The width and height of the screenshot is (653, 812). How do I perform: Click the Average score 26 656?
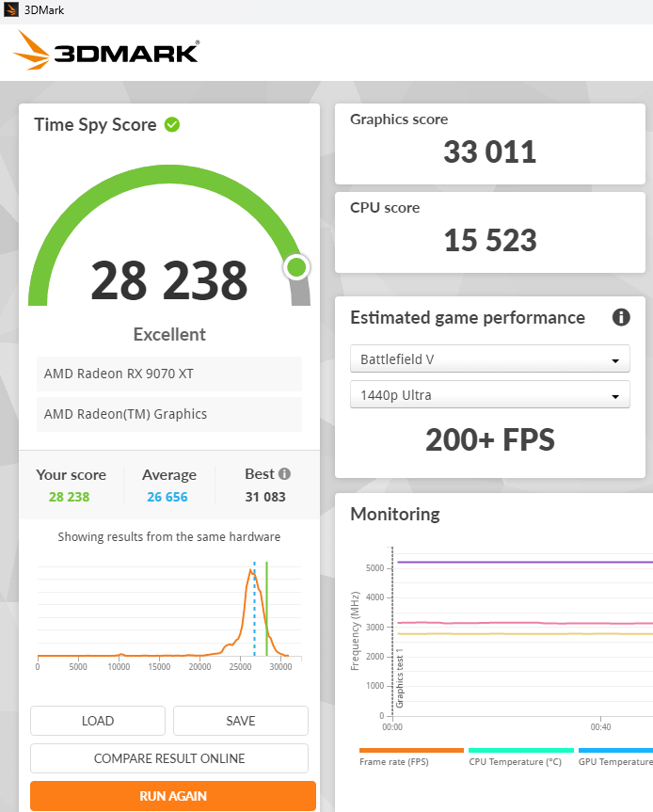pos(167,497)
